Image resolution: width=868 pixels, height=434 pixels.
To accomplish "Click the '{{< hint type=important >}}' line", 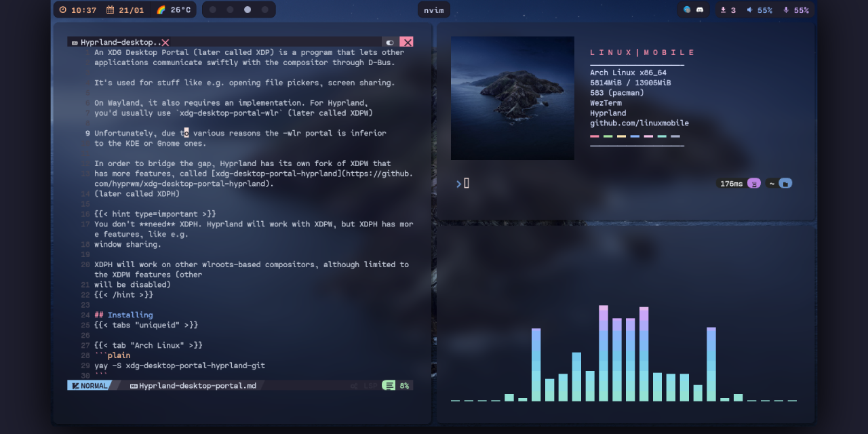I will (x=155, y=214).
